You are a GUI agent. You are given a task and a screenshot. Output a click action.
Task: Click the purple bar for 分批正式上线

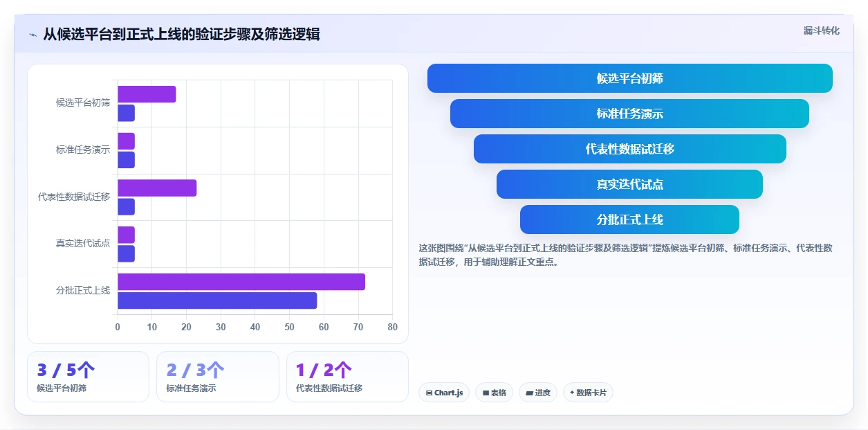click(x=241, y=282)
